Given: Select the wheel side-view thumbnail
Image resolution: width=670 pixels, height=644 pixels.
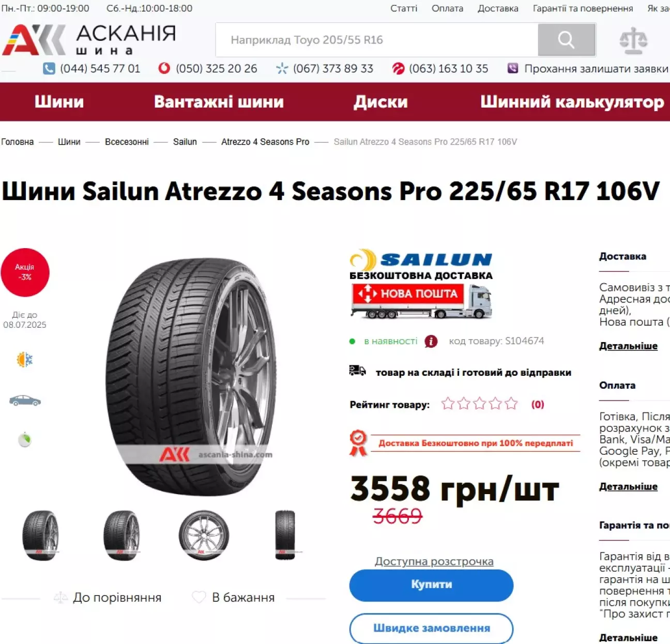Looking at the screenshot, I should tap(204, 535).
